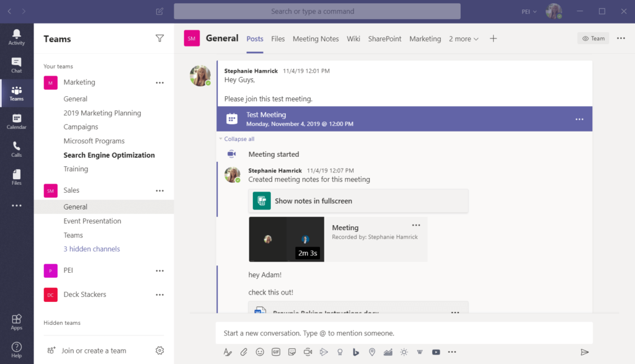
Task: Start a new chat with the compose icon
Action: [159, 11]
